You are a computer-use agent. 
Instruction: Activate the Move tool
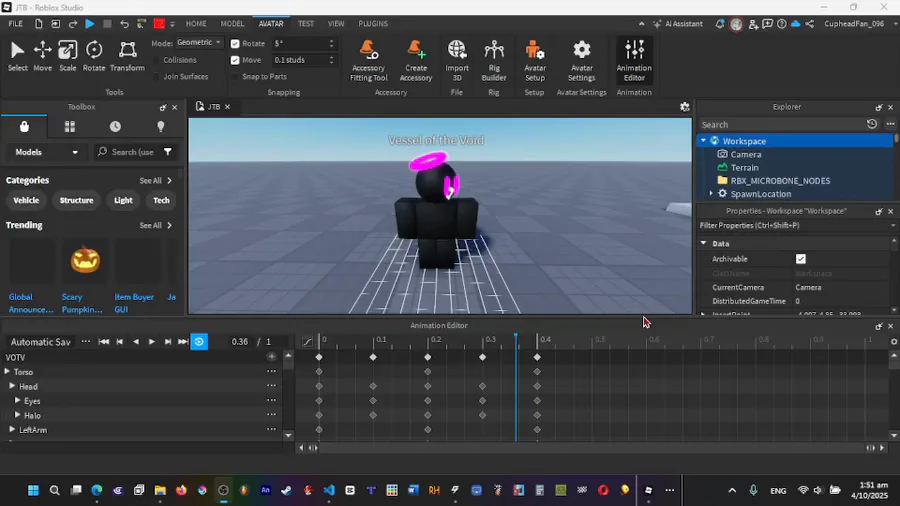(42, 56)
